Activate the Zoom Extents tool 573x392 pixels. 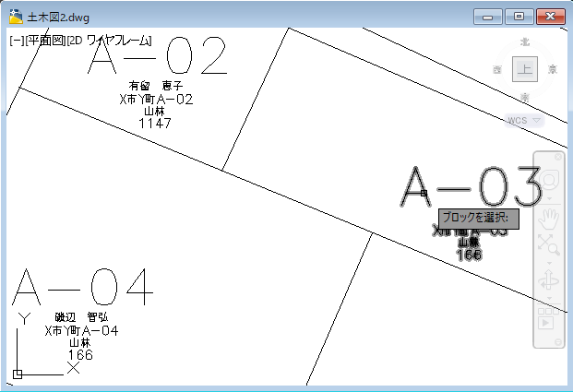(x=549, y=244)
